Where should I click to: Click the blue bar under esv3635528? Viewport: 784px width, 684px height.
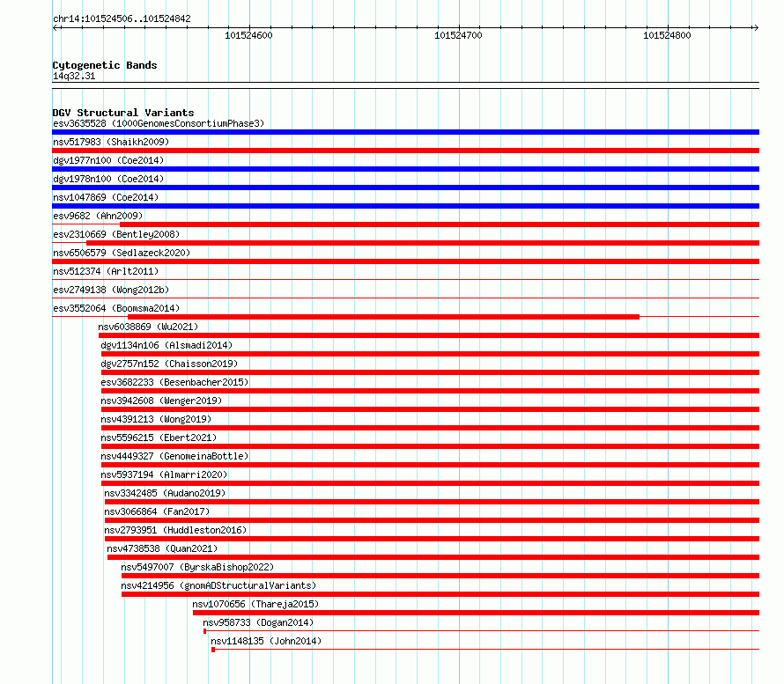(x=405, y=132)
